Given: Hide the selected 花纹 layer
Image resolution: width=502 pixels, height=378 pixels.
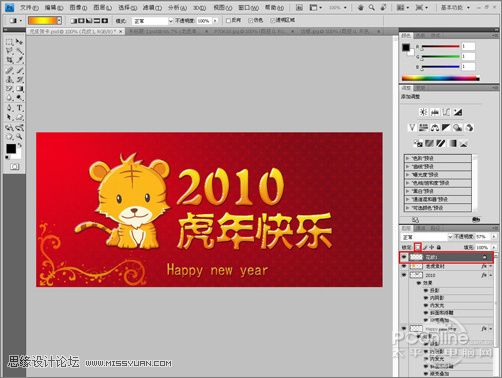Looking at the screenshot, I should [404, 257].
